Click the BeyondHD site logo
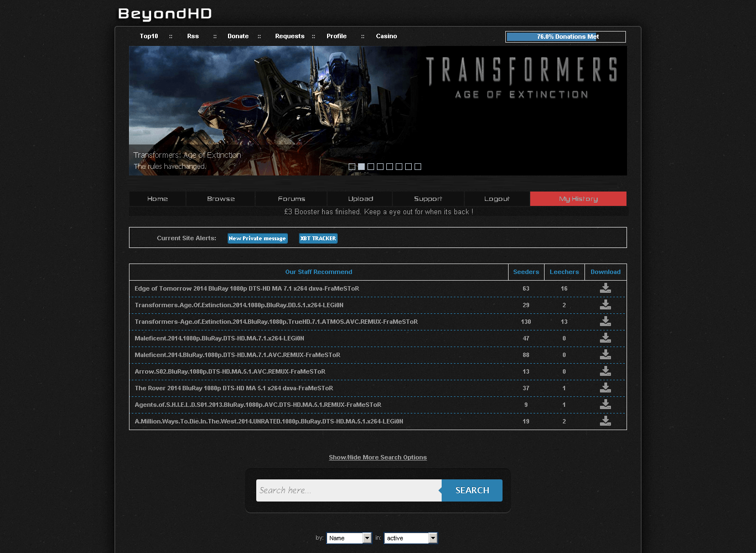 (165, 14)
